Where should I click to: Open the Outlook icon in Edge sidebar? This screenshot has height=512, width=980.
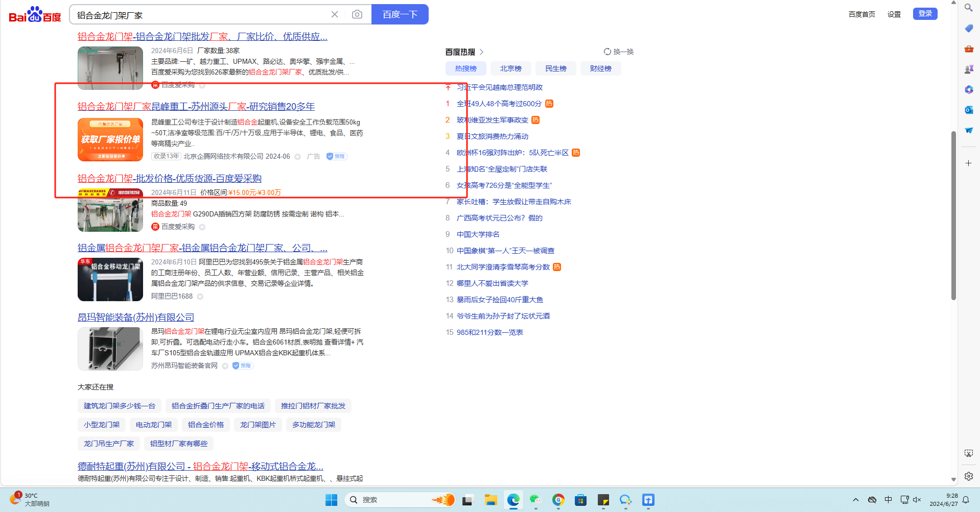968,110
